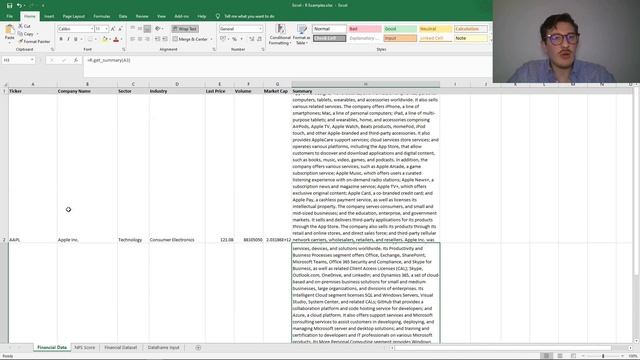The image size is (640, 360).
Task: Open the Add-ins tab
Action: pos(181,16)
